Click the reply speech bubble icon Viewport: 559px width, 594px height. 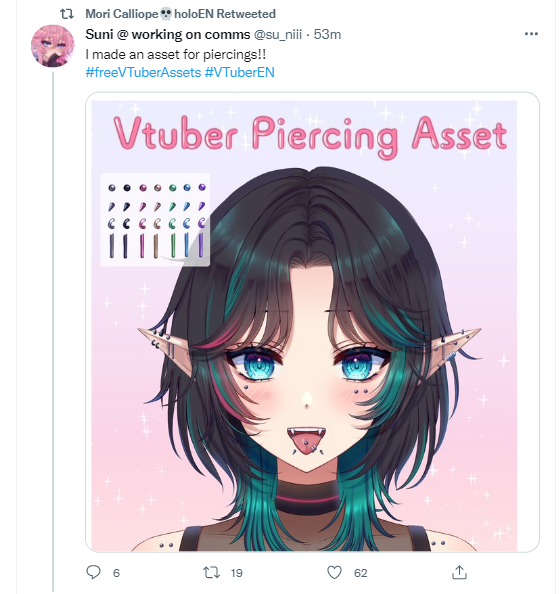tap(94, 572)
